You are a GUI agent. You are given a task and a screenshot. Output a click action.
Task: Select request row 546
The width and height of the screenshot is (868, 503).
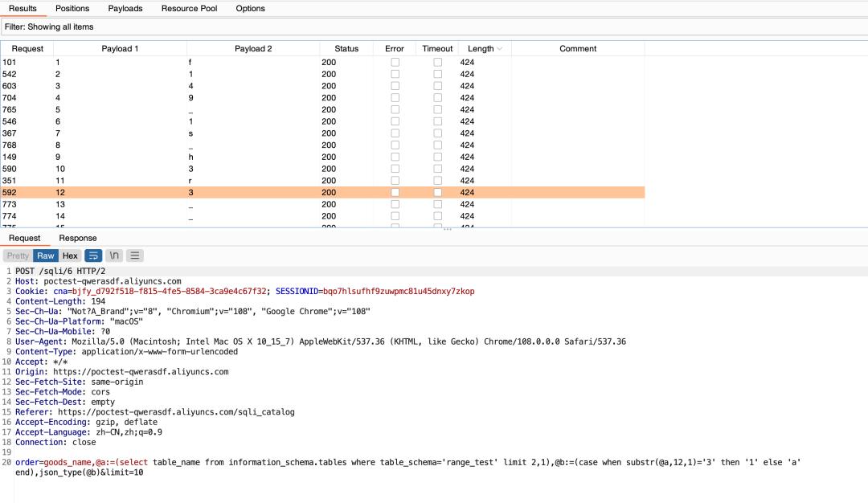tap(323, 121)
